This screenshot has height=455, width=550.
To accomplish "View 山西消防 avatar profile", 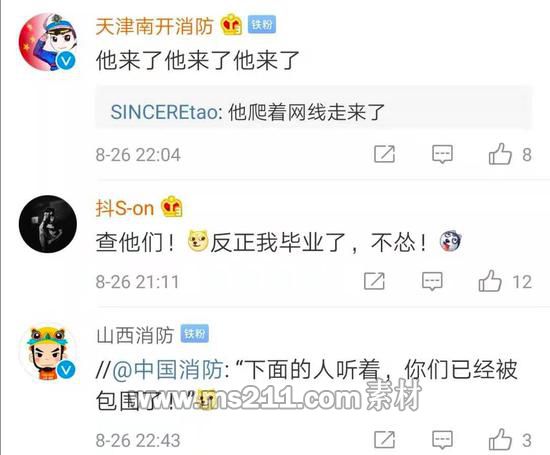I will (48, 352).
